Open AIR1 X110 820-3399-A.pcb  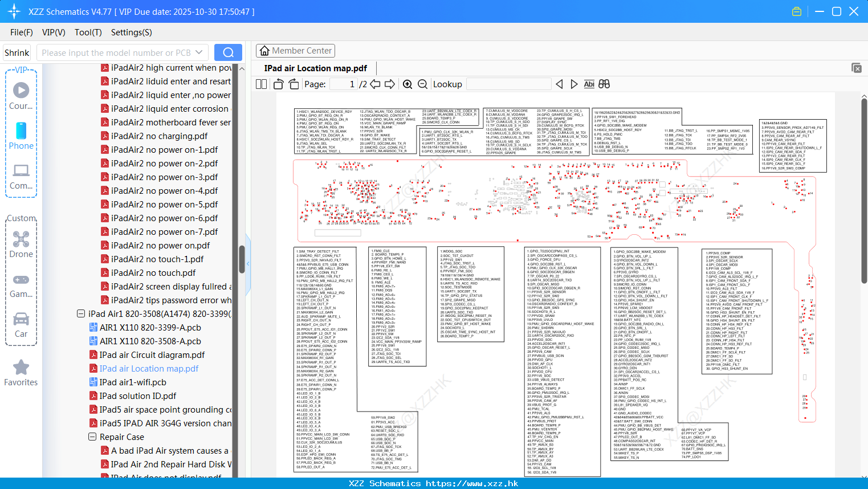click(150, 327)
